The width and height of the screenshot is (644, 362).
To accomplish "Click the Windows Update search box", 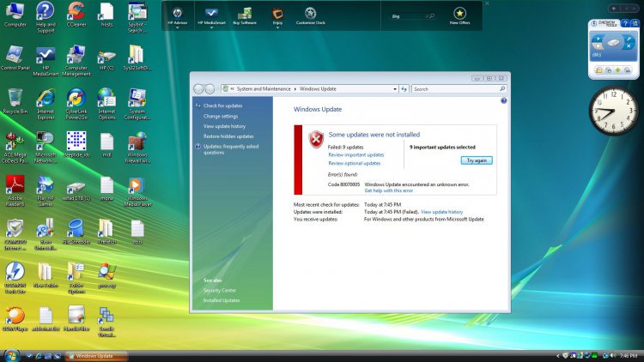I will pyautogui.click(x=459, y=88).
